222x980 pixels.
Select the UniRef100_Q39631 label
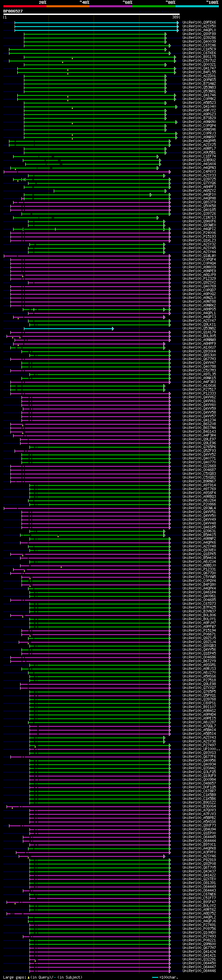click(x=199, y=532)
